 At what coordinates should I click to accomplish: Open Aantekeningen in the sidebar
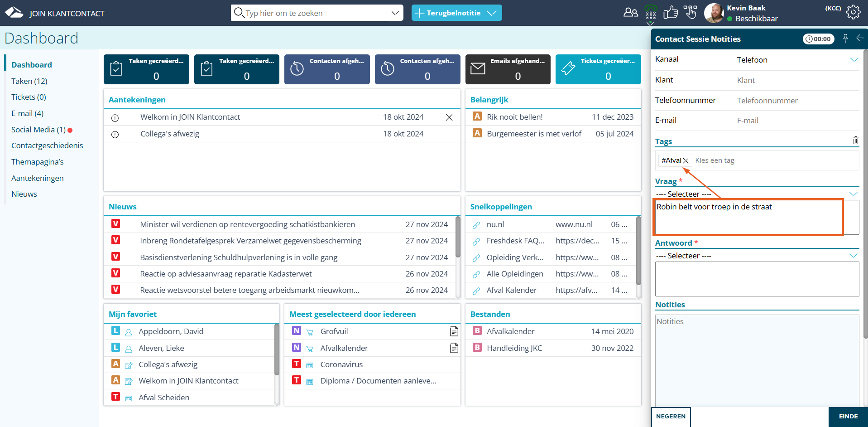pyautogui.click(x=38, y=178)
